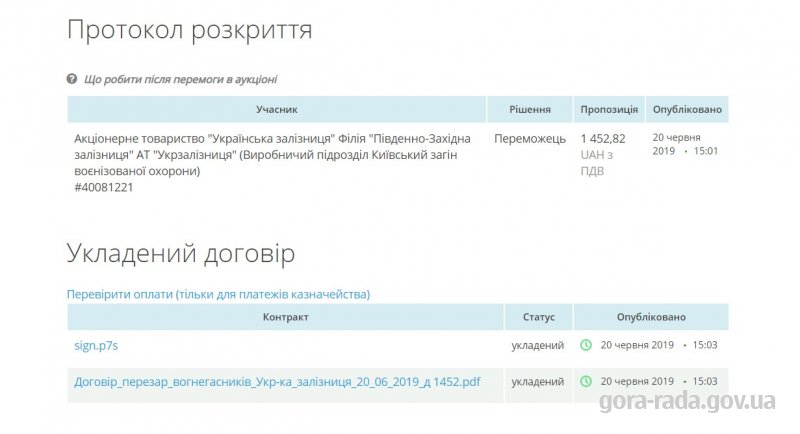This screenshot has height=434, width=800.
Task: Select participant name Українська залізниця
Action: tap(272, 155)
